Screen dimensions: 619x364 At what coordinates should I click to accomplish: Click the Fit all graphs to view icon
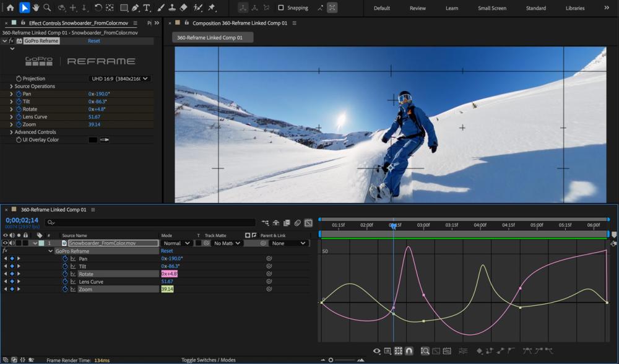click(447, 350)
